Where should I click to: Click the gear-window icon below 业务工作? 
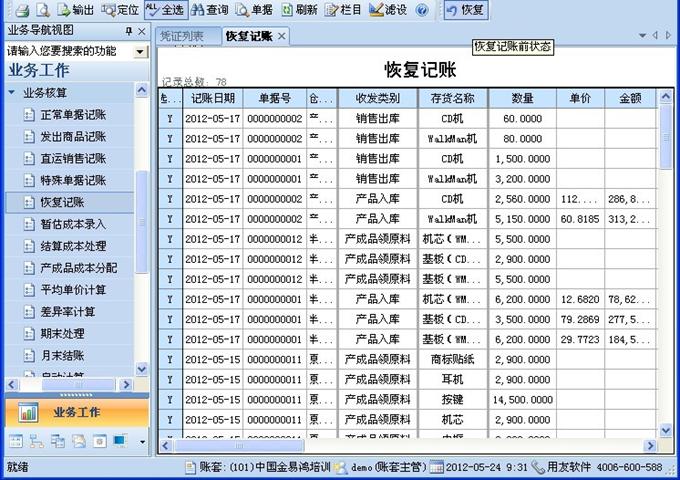99,441
